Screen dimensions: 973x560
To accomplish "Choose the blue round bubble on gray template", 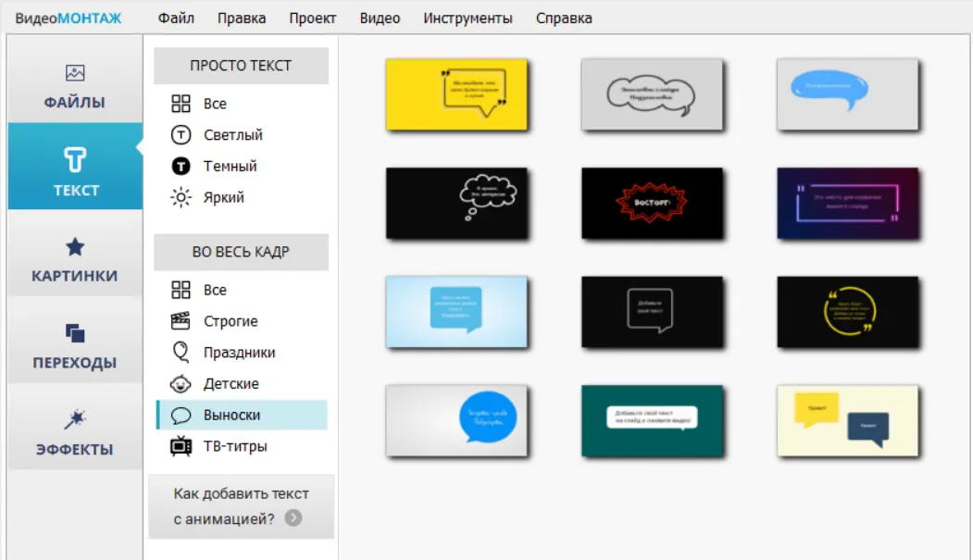I will (456, 421).
